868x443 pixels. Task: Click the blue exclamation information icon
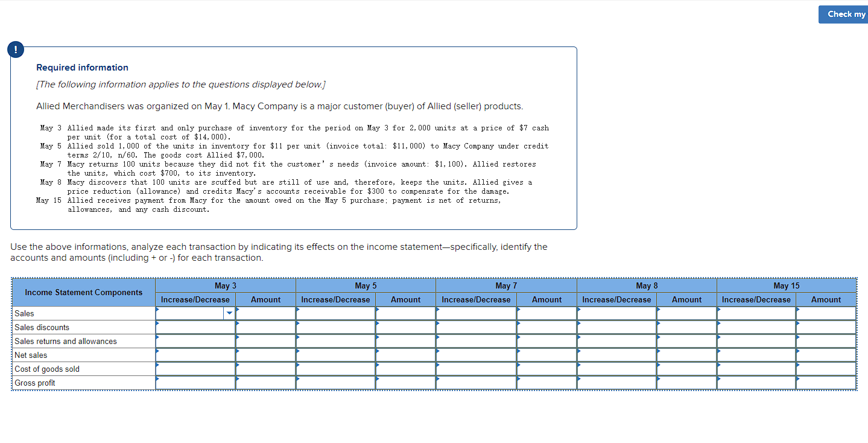(15, 49)
